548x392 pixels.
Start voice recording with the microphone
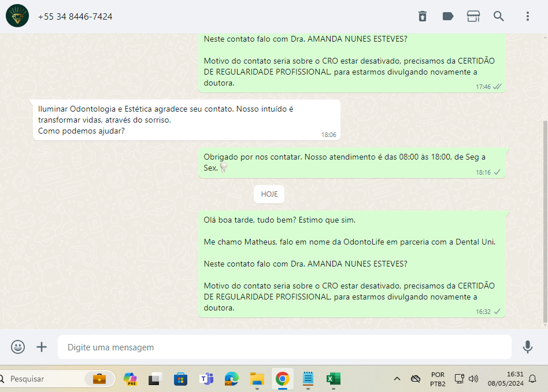tap(528, 347)
